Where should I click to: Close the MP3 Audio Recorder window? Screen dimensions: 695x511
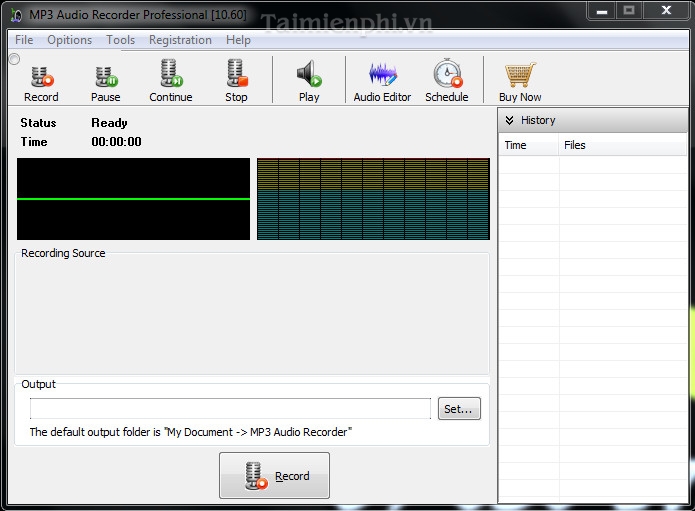[x=666, y=11]
